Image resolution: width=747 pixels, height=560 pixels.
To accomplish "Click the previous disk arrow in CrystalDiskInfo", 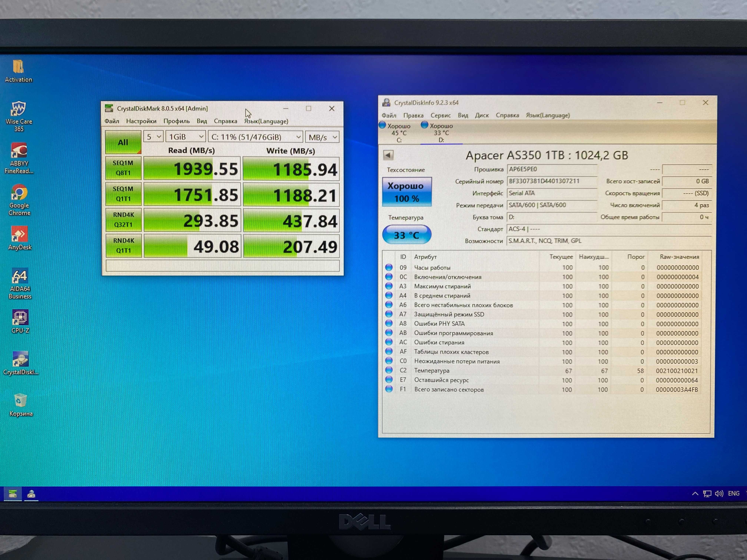I will [388, 155].
